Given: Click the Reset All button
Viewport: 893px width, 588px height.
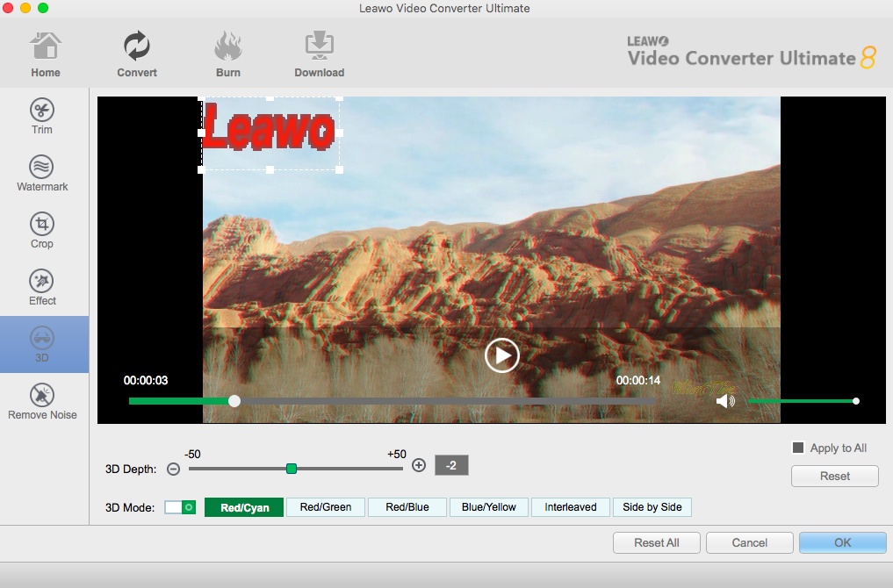Looking at the screenshot, I should point(657,542).
